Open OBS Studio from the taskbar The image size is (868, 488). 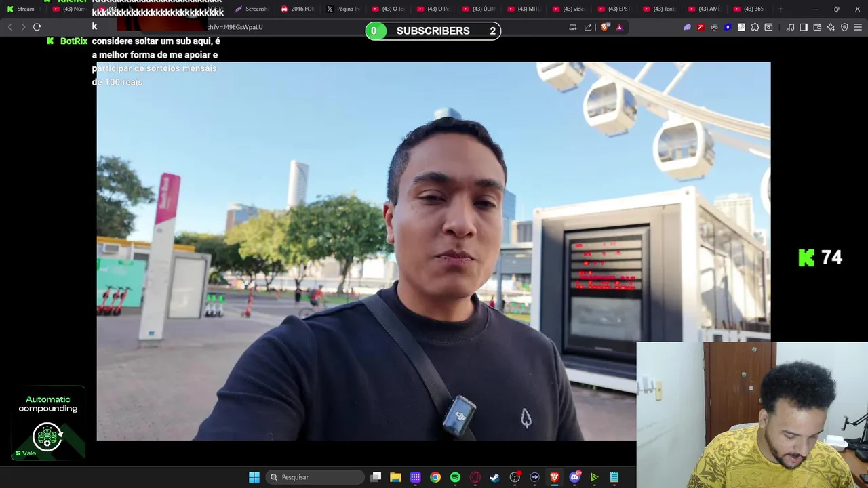(515, 477)
